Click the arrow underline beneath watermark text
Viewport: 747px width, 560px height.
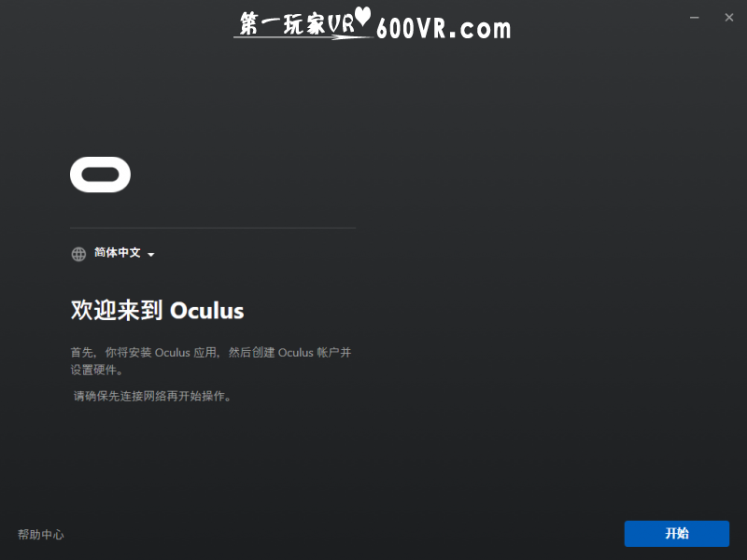[x=303, y=36]
